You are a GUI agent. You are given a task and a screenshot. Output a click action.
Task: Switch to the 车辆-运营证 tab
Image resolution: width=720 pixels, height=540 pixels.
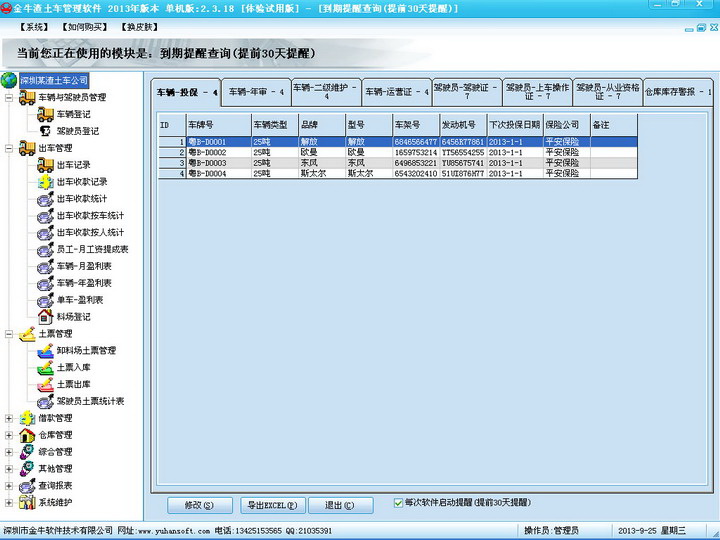point(397,92)
